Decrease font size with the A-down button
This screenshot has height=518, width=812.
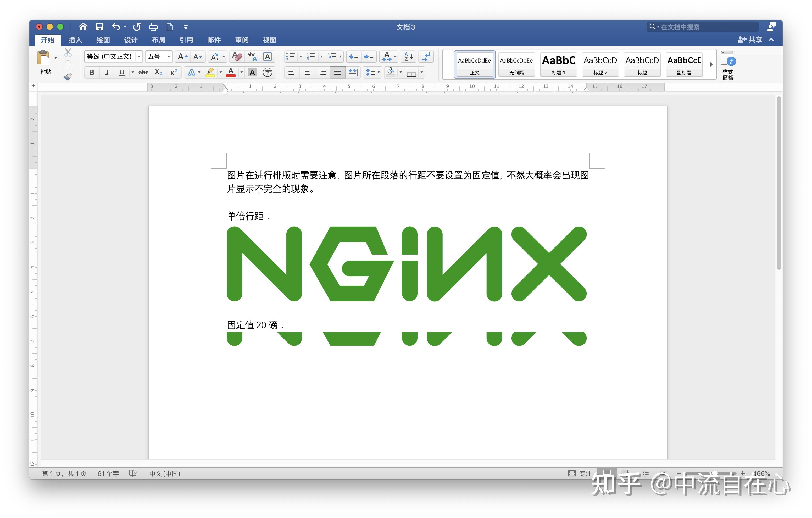[198, 56]
